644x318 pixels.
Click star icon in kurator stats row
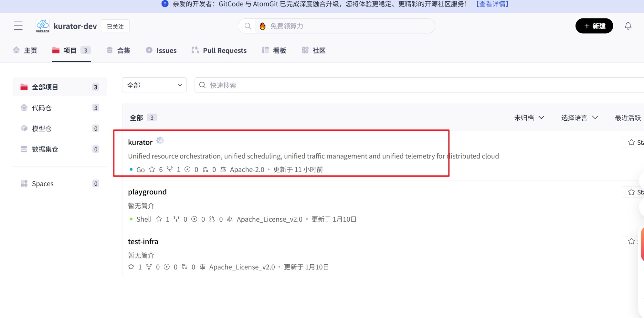(x=152, y=169)
